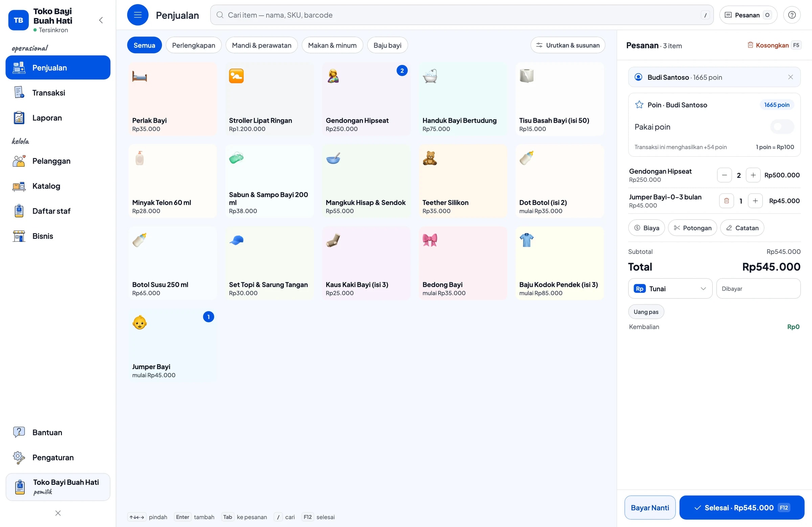Image resolution: width=812 pixels, height=527 pixels.
Task: Remove customer Budi Santoso with X
Action: 790,77
